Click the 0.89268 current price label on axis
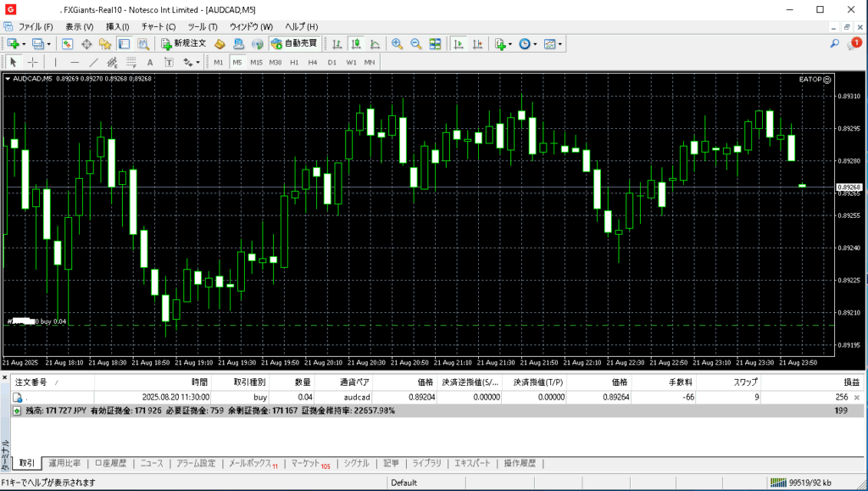This screenshot has height=491, width=868. (x=849, y=187)
